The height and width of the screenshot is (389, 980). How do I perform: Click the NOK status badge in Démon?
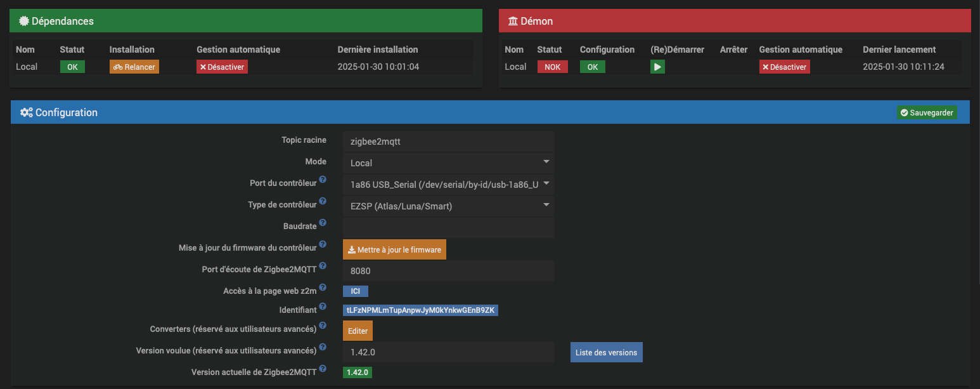(x=552, y=67)
